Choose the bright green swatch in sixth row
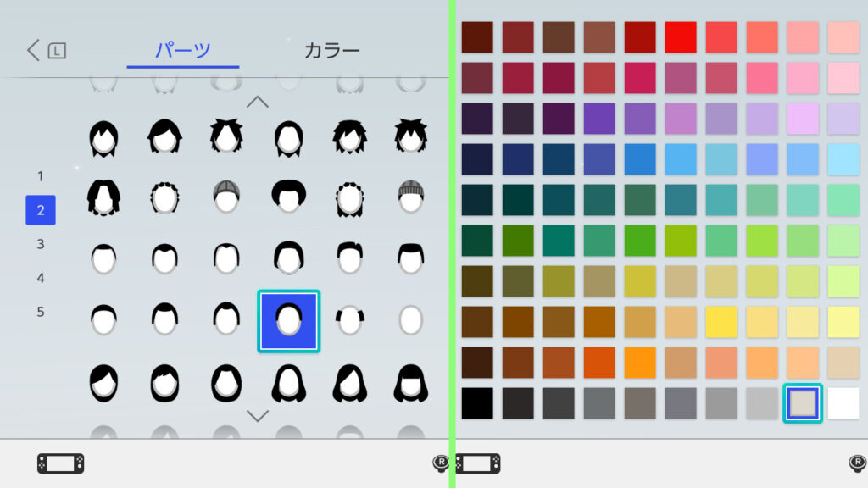The width and height of the screenshot is (868, 488). point(640,241)
